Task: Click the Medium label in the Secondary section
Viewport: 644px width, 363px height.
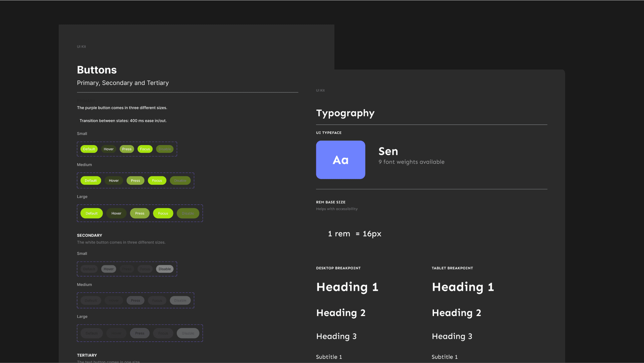Action: [x=85, y=285]
